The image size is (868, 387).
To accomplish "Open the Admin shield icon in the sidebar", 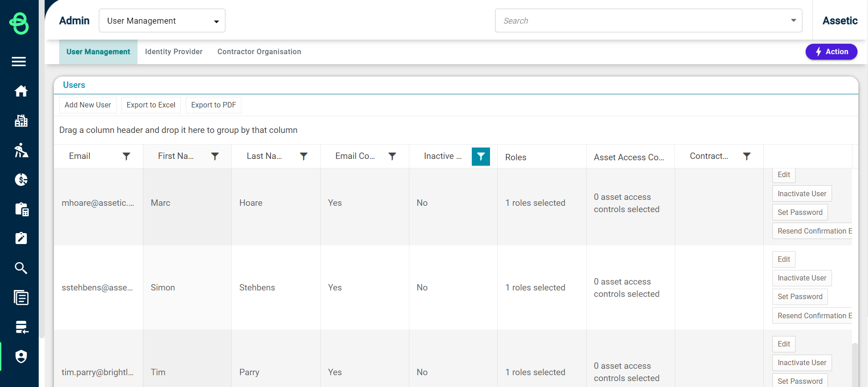I will click(x=21, y=356).
